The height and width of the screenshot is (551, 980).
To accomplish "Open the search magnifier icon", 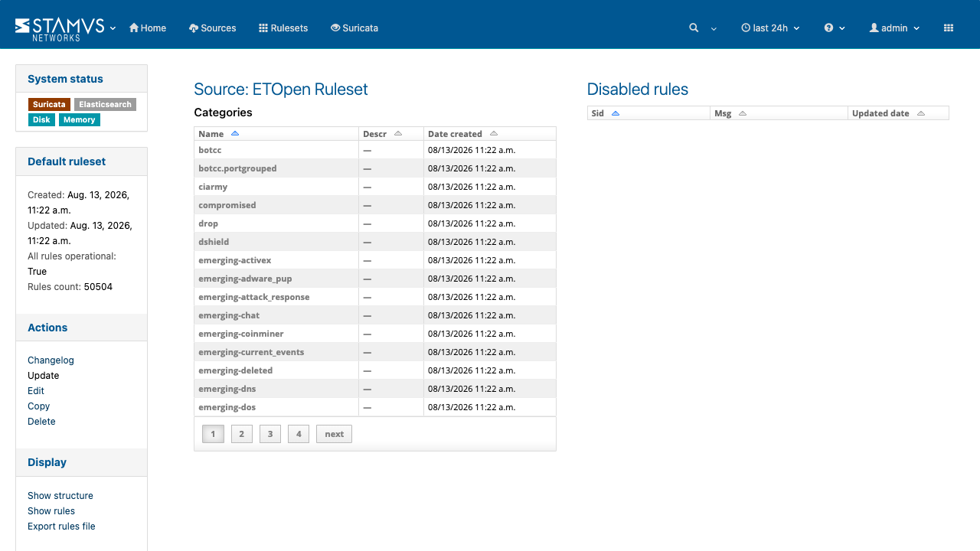I will click(694, 28).
